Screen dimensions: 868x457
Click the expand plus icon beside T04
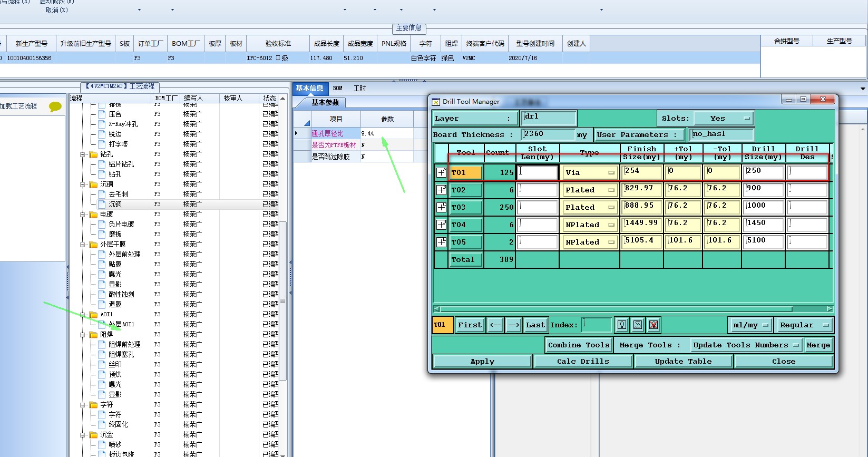[442, 225]
